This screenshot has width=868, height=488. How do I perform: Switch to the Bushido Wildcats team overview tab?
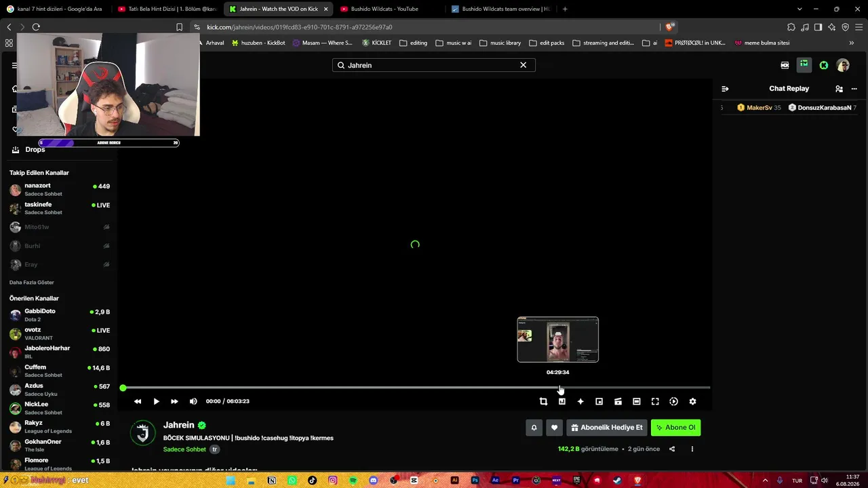[500, 9]
